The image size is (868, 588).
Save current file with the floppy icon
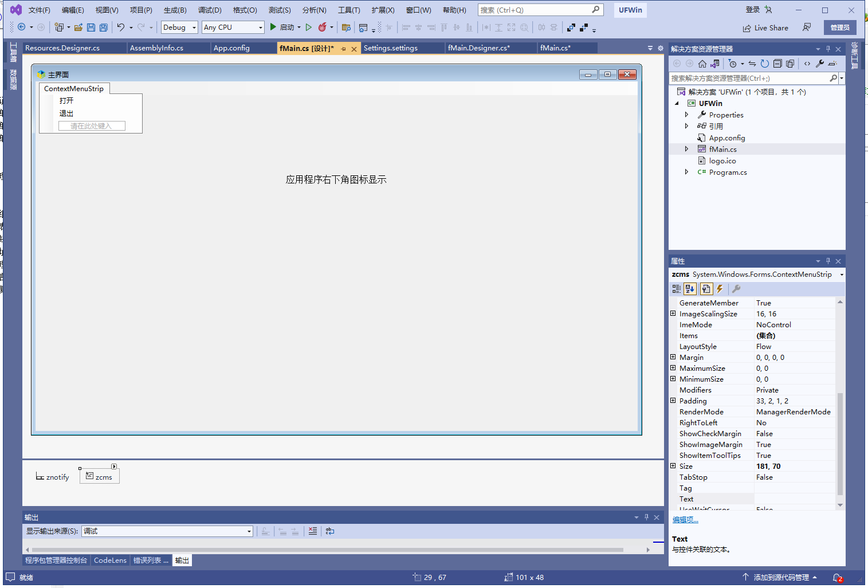(x=91, y=27)
